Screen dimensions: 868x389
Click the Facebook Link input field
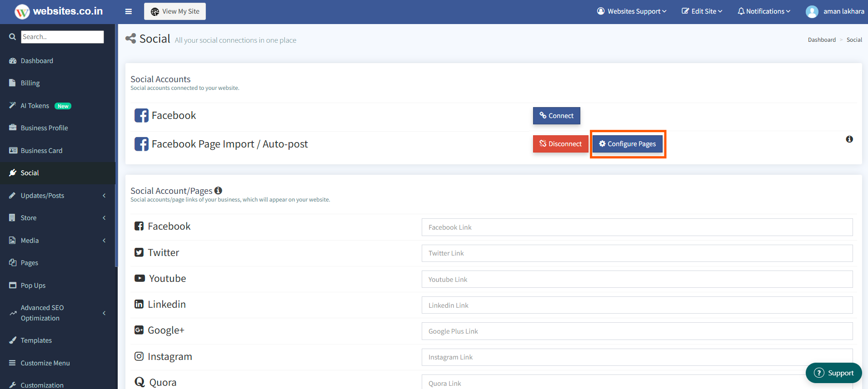(637, 227)
